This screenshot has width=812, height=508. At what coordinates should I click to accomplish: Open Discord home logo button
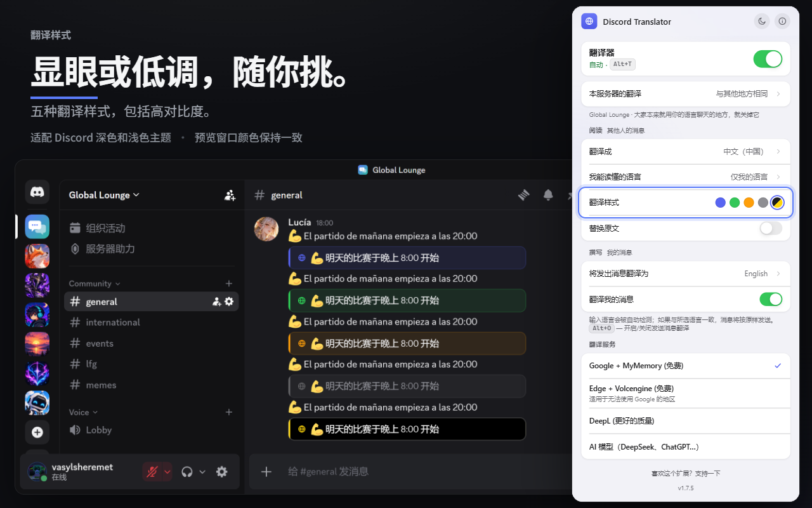tap(37, 192)
